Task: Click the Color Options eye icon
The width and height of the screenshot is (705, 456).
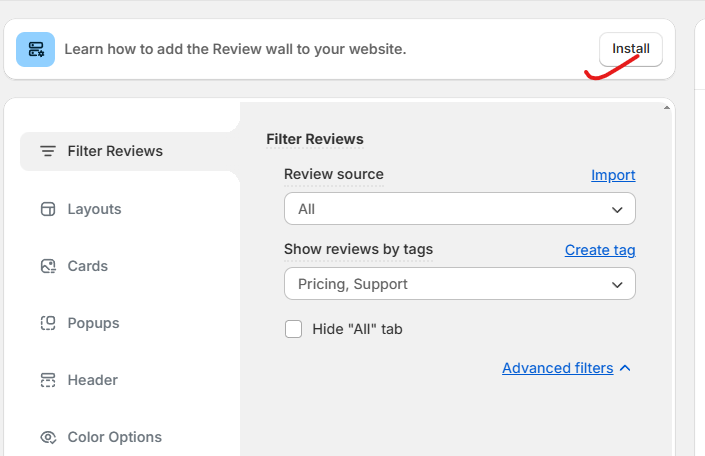Action: pyautogui.click(x=47, y=437)
